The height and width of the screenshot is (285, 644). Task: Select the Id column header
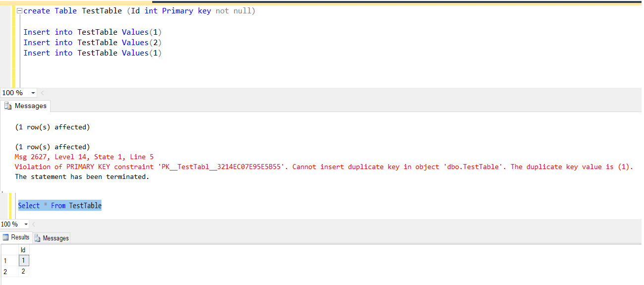(23, 250)
